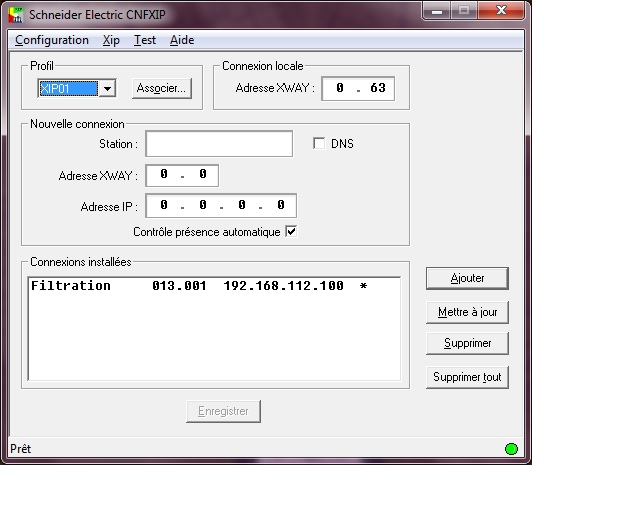Open the Xip menu
Viewport: 640px width, 512px height.
(x=111, y=40)
